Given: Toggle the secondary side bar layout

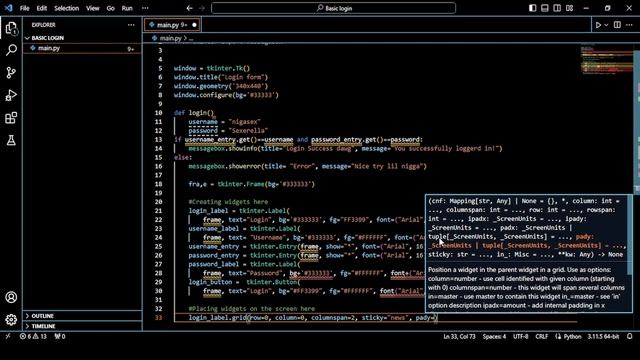Looking at the screenshot, I should tap(557, 8).
